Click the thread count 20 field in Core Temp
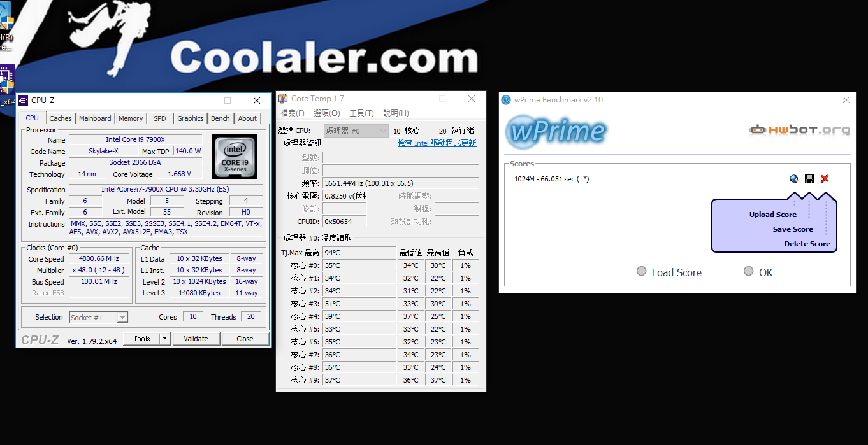868x445 pixels. pyautogui.click(x=442, y=131)
